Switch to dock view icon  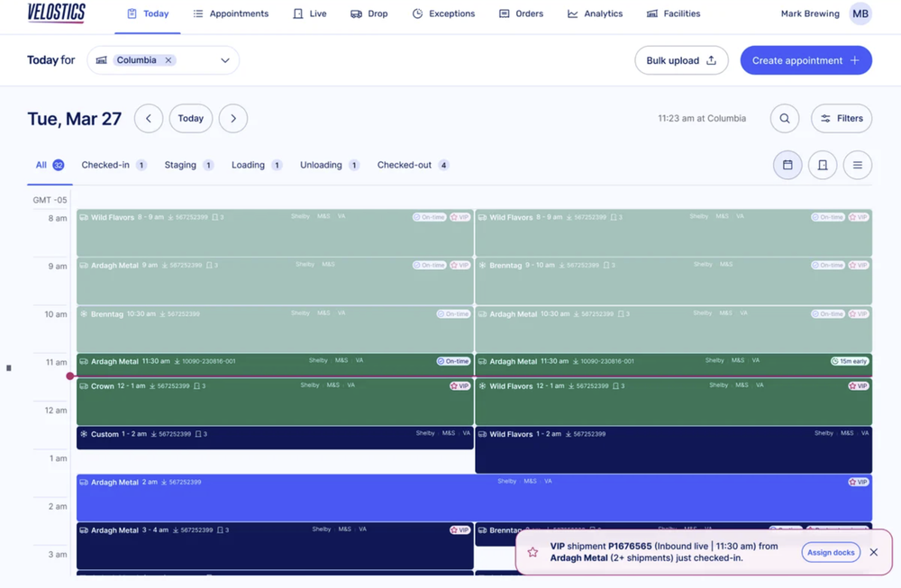point(823,166)
